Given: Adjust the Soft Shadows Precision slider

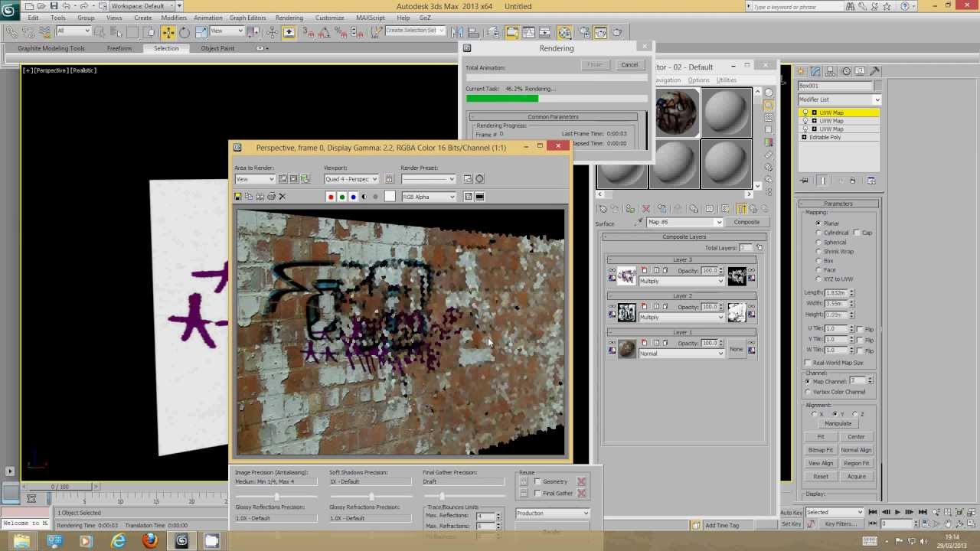Looking at the screenshot, I should [x=371, y=497].
